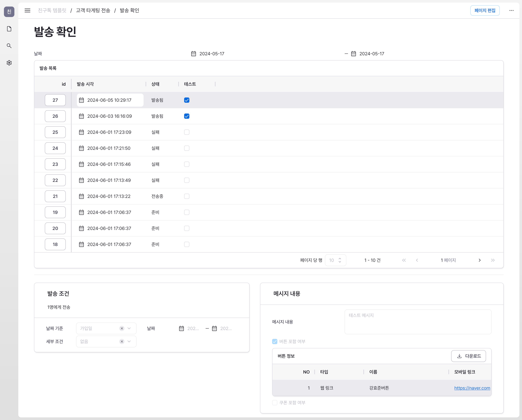Click the 전송중 status cell
Screen dimensions: 522x420
pos(157,196)
